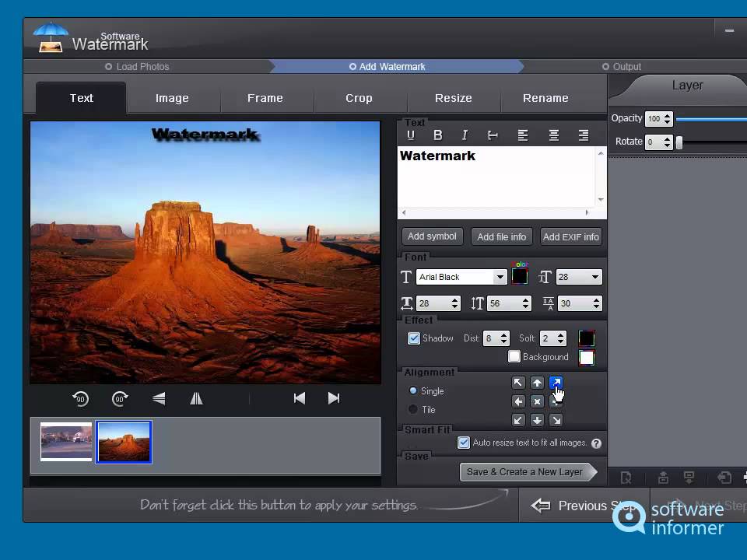Toggle strikethrough text formatting
The width and height of the screenshot is (747, 560).
(493, 135)
